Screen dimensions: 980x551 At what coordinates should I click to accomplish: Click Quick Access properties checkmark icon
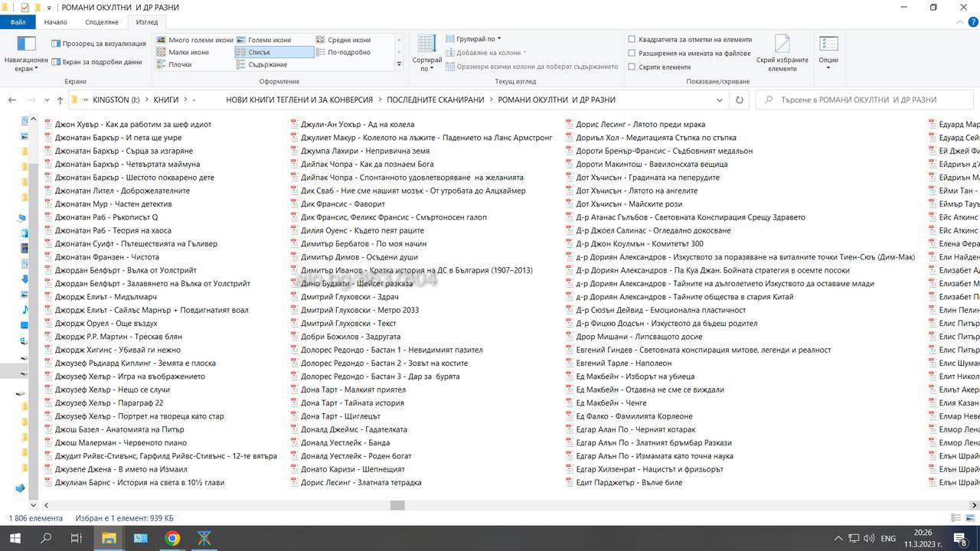24,7
